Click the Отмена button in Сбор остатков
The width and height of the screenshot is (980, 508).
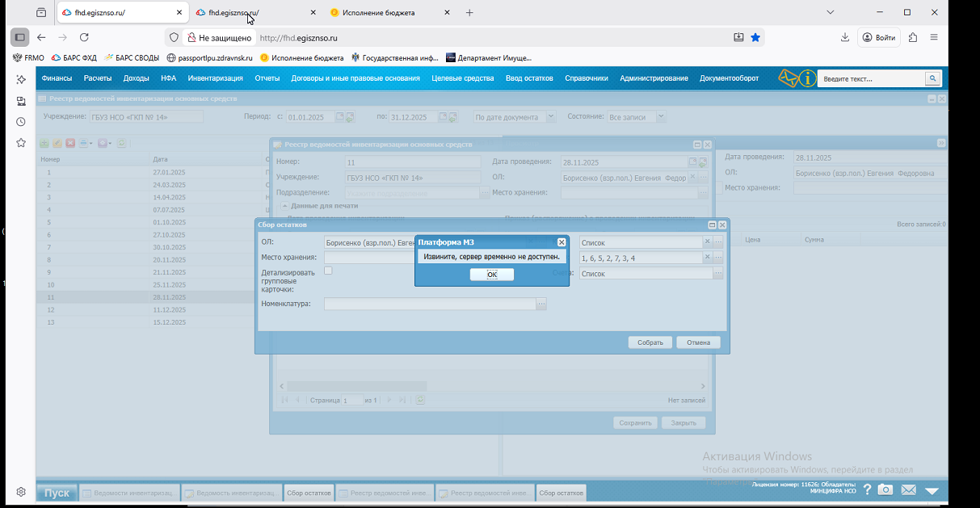pyautogui.click(x=698, y=342)
